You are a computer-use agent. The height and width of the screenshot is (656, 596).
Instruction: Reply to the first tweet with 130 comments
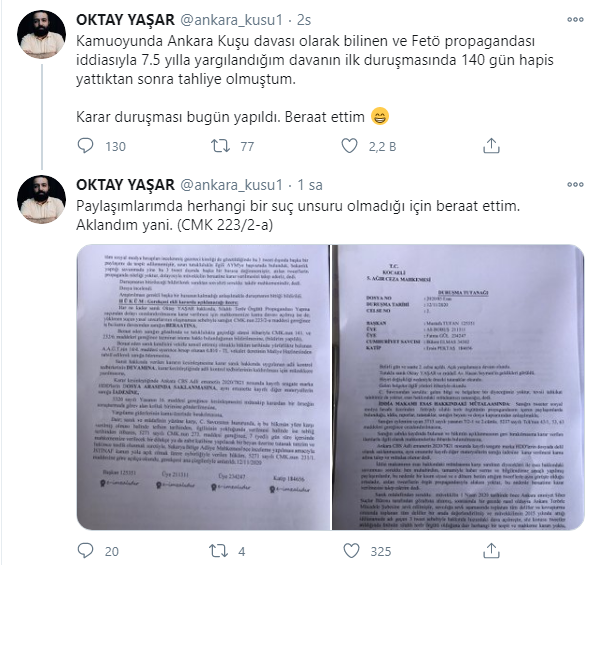[x=86, y=146]
